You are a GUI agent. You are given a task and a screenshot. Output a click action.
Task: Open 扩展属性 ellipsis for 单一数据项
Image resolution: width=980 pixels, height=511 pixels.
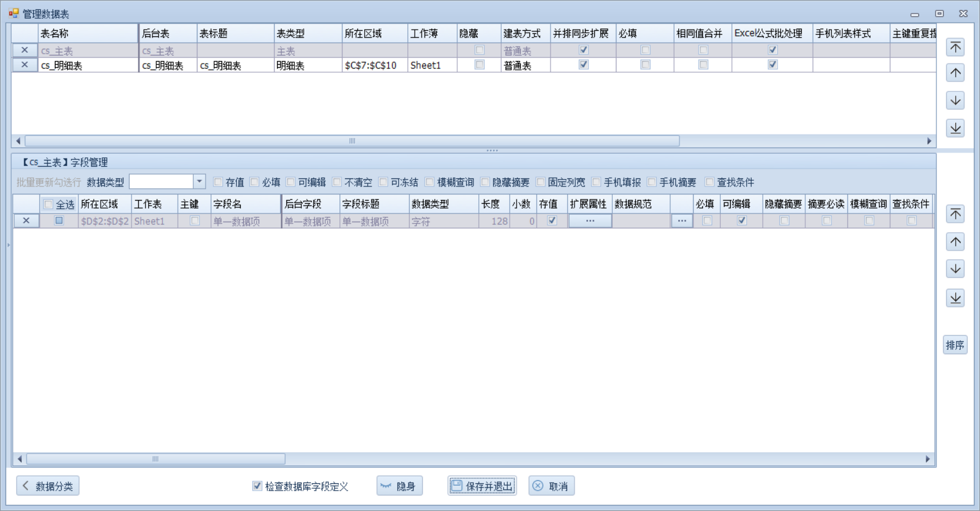[x=590, y=220]
